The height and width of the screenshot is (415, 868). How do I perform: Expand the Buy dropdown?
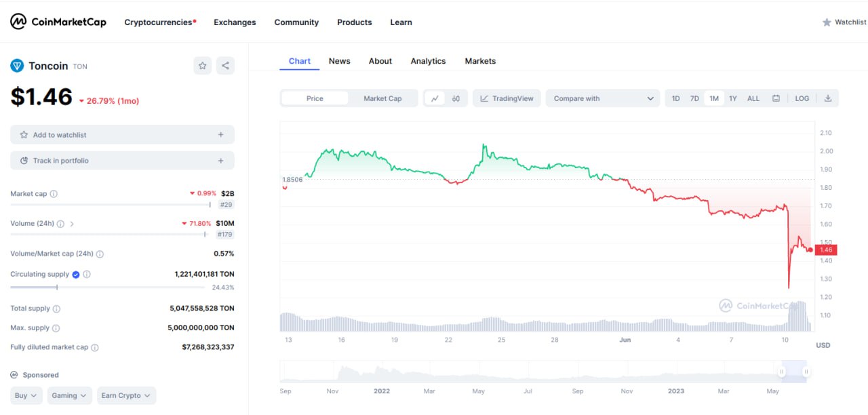click(x=26, y=395)
